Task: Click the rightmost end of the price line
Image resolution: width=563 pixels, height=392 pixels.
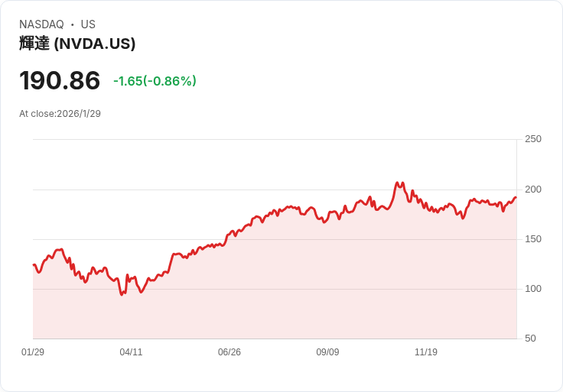Action: tap(516, 198)
